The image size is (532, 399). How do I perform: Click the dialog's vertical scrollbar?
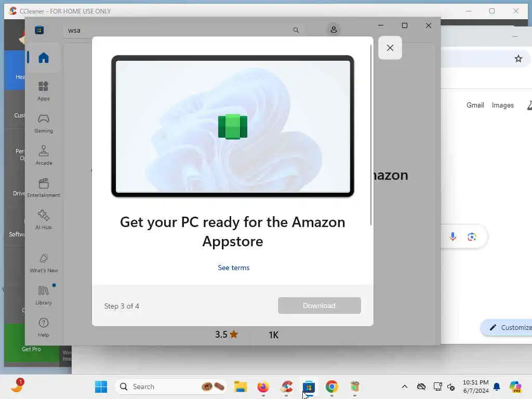[371, 135]
